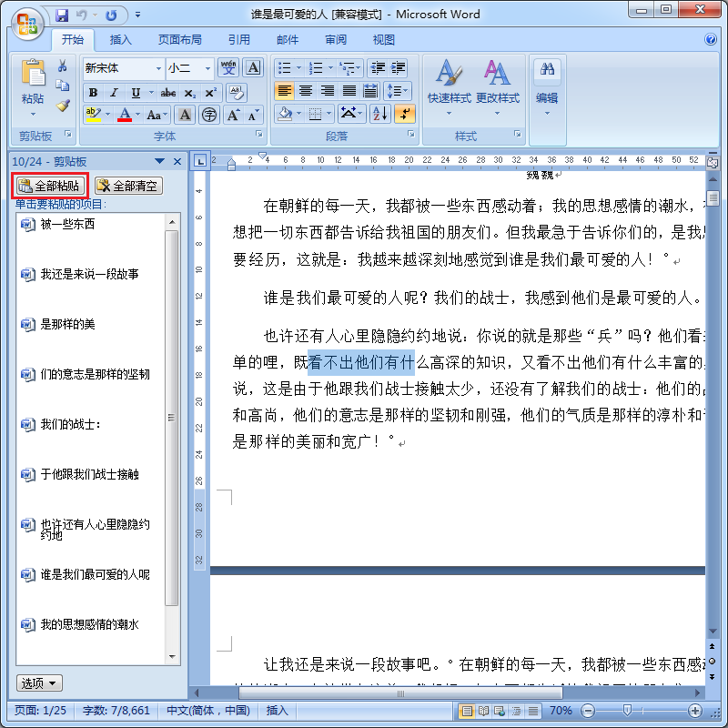This screenshot has width=728, height=728.
Task: Toggle Superscript formatting
Action: [x=210, y=93]
